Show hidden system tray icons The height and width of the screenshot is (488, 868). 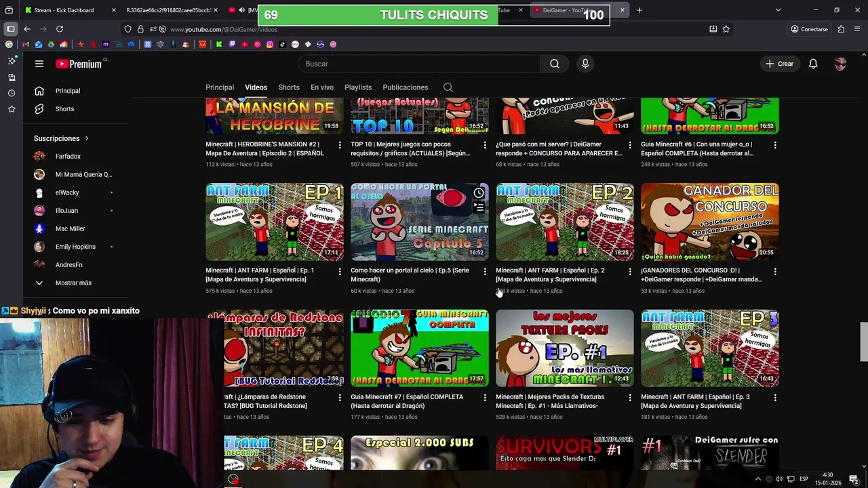coord(758,479)
